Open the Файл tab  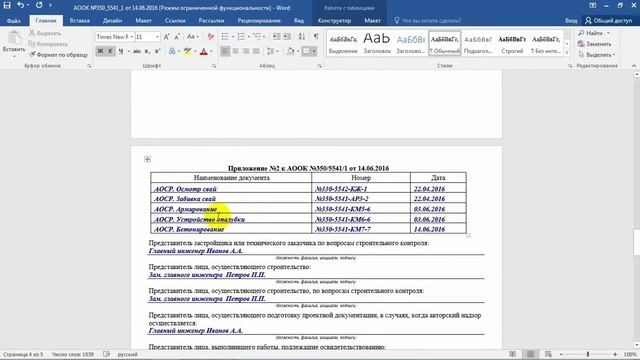tap(13, 20)
